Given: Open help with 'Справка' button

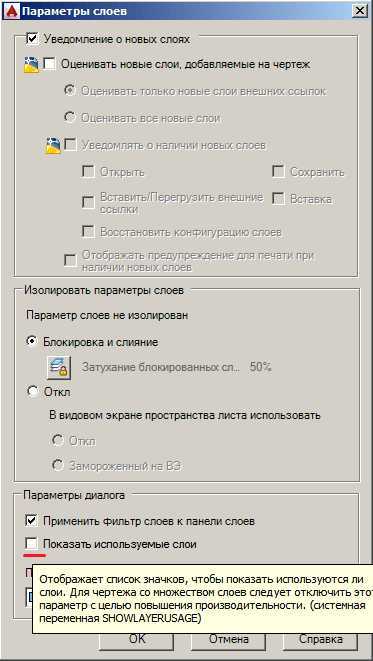Looking at the screenshot, I should (x=320, y=639).
